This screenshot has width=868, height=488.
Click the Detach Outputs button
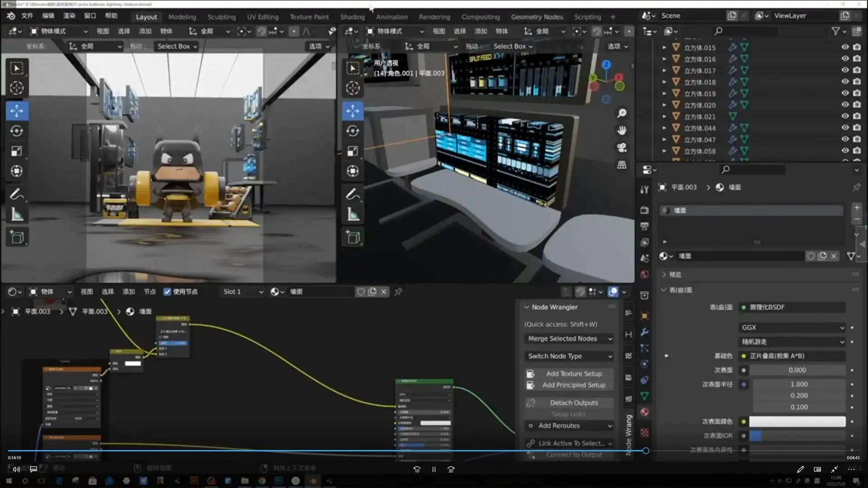pyautogui.click(x=573, y=403)
